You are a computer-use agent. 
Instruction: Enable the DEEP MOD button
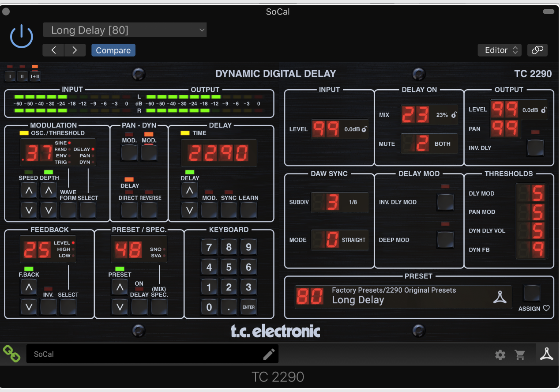(x=445, y=240)
